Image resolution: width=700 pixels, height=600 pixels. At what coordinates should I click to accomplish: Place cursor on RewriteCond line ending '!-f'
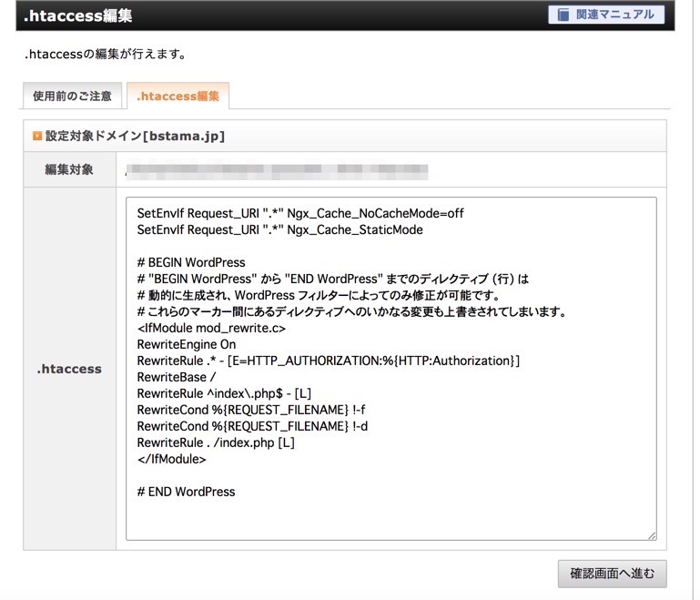[250, 410]
